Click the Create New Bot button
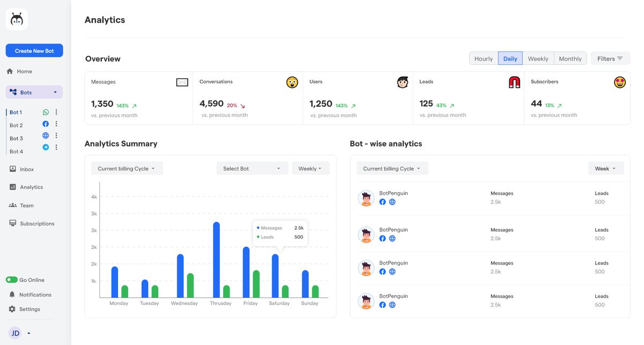This screenshot has height=345, width=644. pyautogui.click(x=34, y=51)
